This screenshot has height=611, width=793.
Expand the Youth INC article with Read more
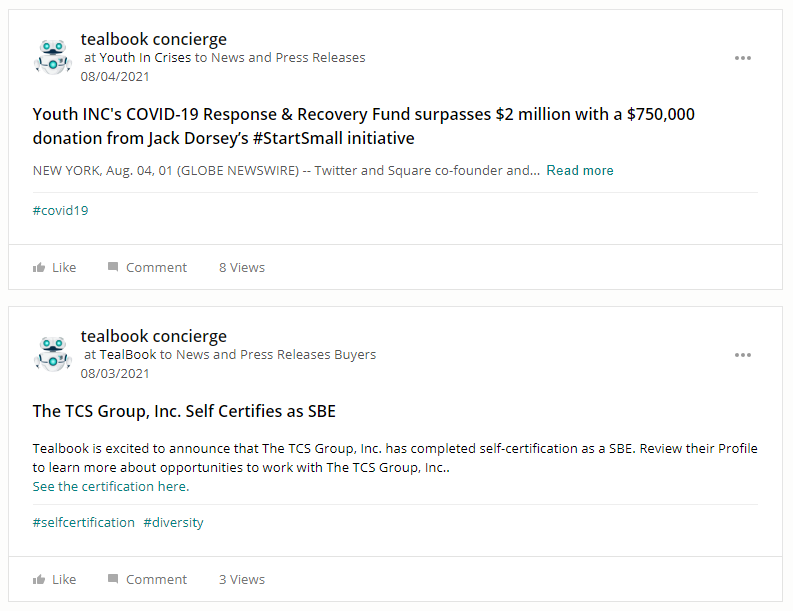[579, 170]
